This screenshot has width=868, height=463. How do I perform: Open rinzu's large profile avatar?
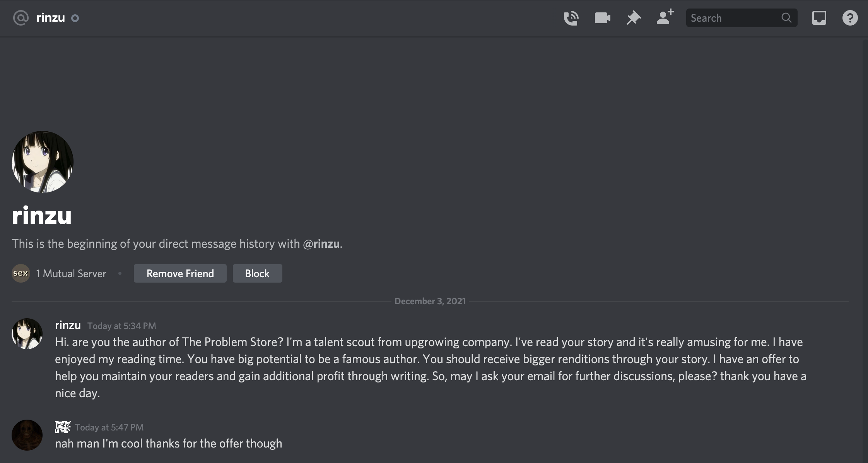[x=43, y=162]
